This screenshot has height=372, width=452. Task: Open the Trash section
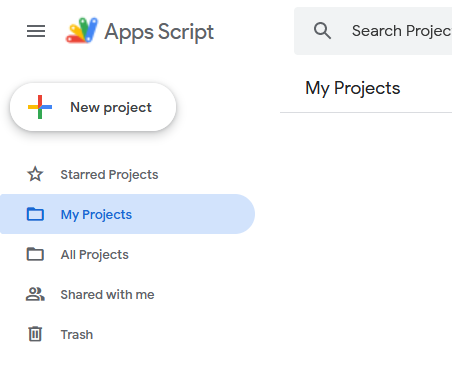[x=127, y=334]
